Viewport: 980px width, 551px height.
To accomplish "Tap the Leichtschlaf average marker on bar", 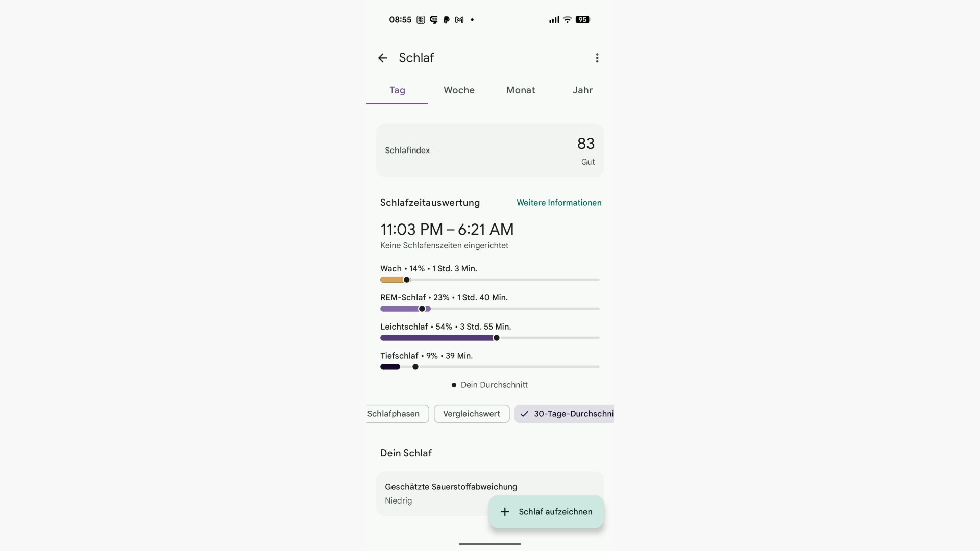I will pos(496,338).
